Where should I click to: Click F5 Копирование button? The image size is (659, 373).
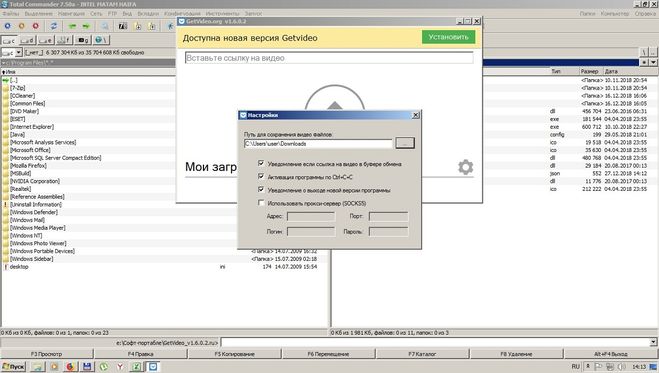tap(235, 354)
